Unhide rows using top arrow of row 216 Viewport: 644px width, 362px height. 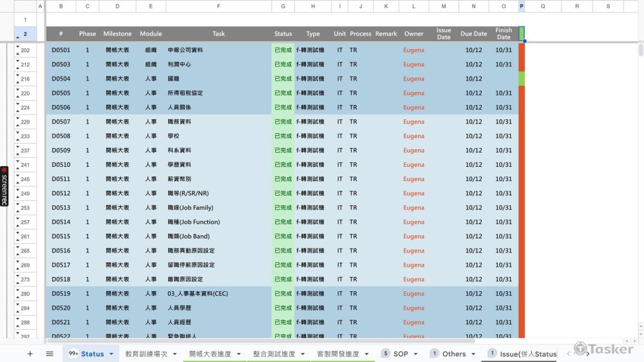17,75
